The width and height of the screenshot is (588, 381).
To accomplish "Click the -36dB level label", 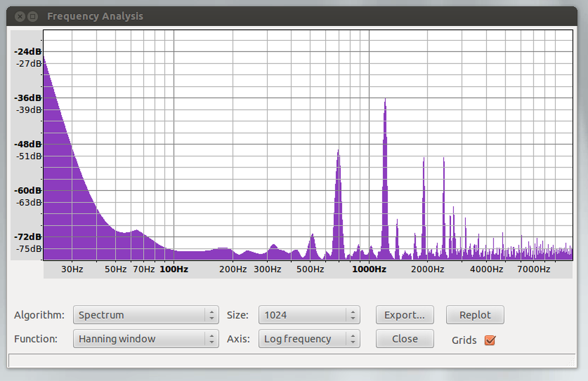I will [x=28, y=98].
